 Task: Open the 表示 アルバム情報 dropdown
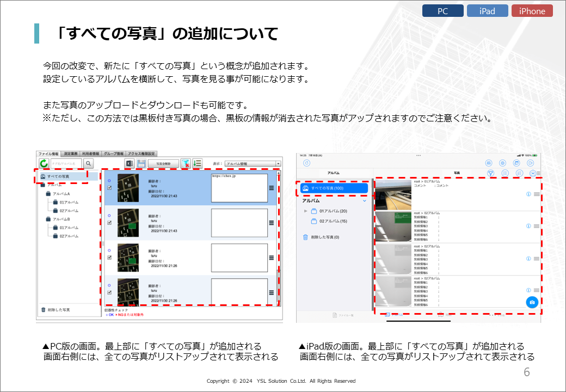tap(253, 163)
